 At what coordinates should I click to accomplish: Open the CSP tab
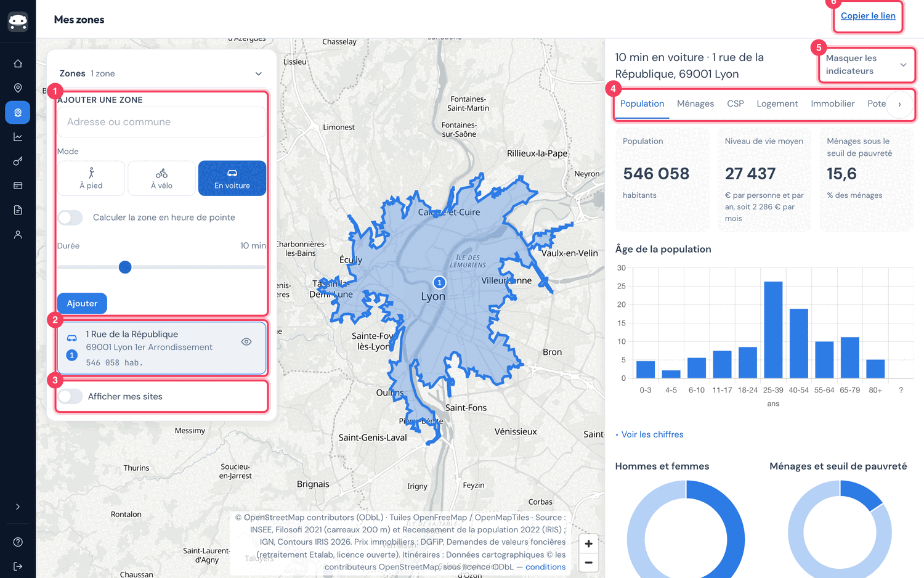click(x=736, y=104)
